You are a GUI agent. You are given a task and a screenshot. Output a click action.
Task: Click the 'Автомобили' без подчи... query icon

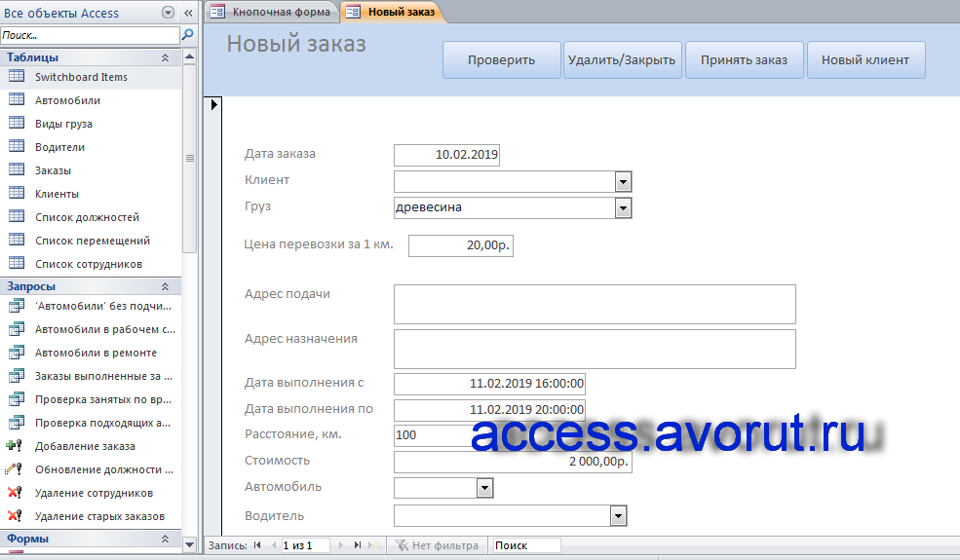(17, 306)
